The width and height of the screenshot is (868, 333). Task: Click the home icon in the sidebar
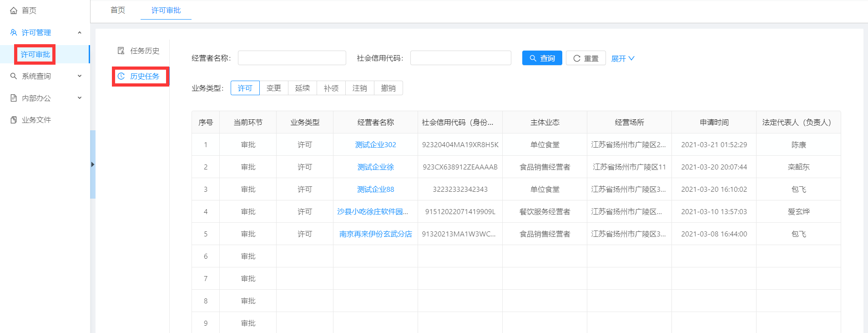[x=14, y=10]
